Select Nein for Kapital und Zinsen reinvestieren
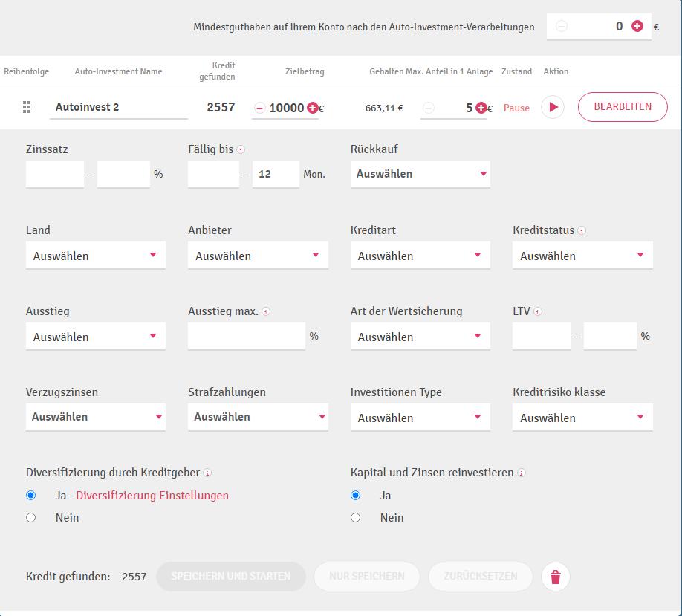The height and width of the screenshot is (616, 682). tap(355, 518)
